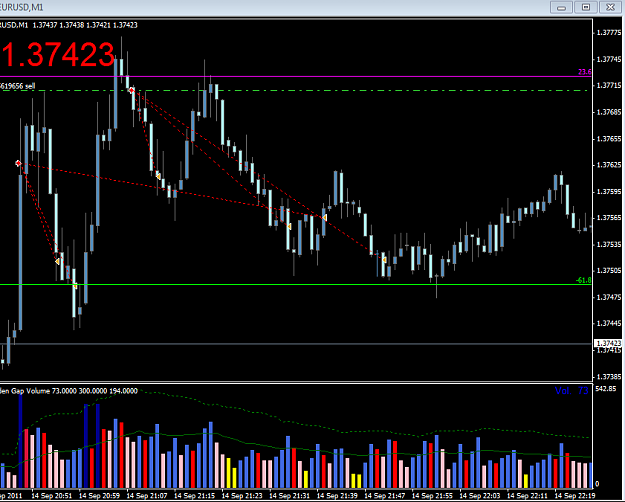Click the price axis label 1.37385
Viewport: 625px width, 502px height.
[608, 377]
